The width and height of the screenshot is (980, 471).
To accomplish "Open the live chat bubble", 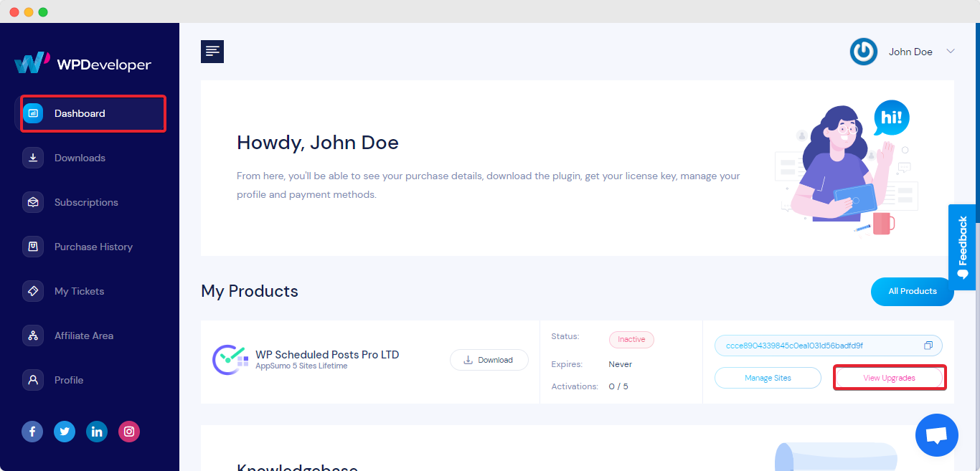I will pyautogui.click(x=937, y=435).
